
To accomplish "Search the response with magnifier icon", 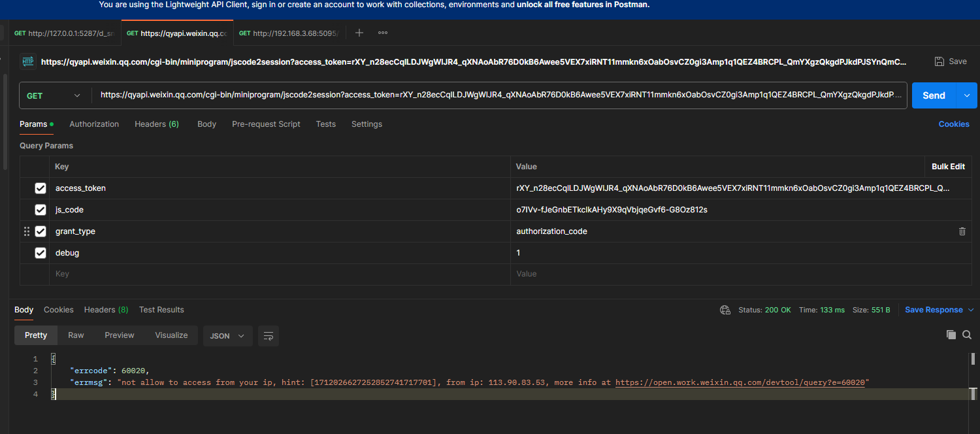I will point(967,335).
